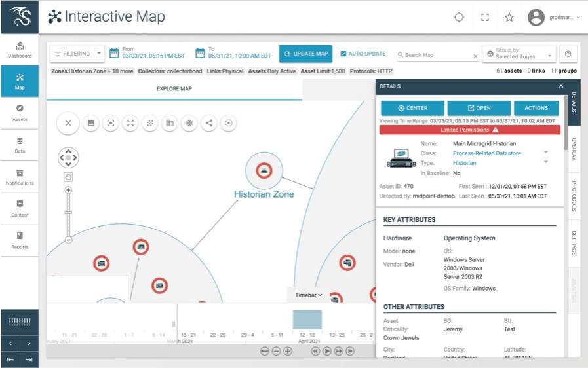
Task: Enter fullscreen mode via header icon
Action: [485, 17]
